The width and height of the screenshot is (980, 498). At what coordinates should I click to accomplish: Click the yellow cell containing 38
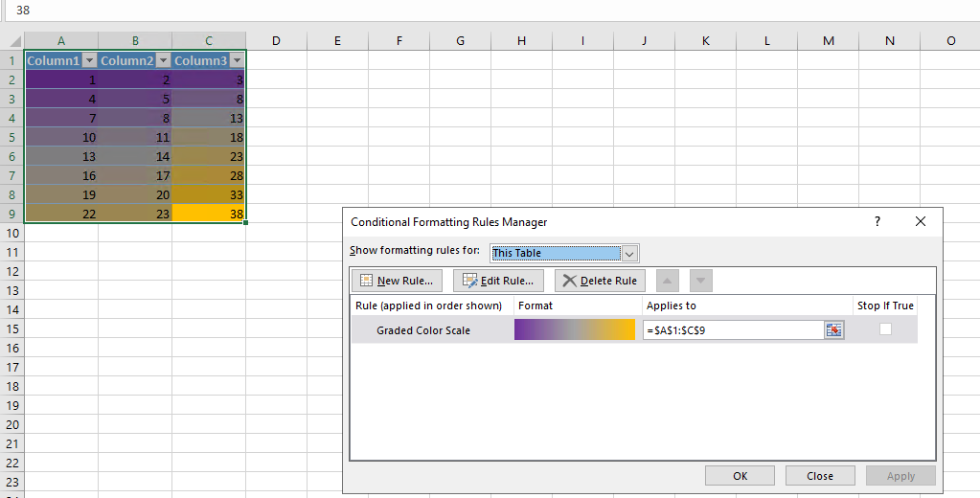coord(209,214)
